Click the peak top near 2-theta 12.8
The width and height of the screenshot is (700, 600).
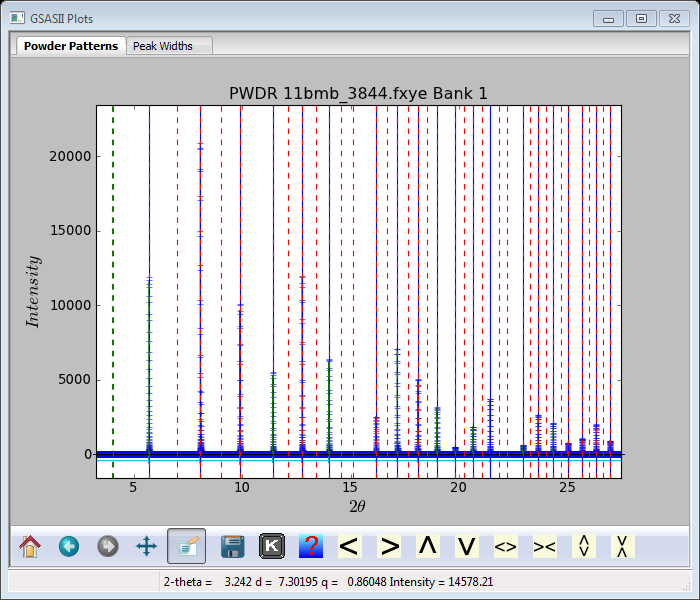pyautogui.click(x=302, y=277)
